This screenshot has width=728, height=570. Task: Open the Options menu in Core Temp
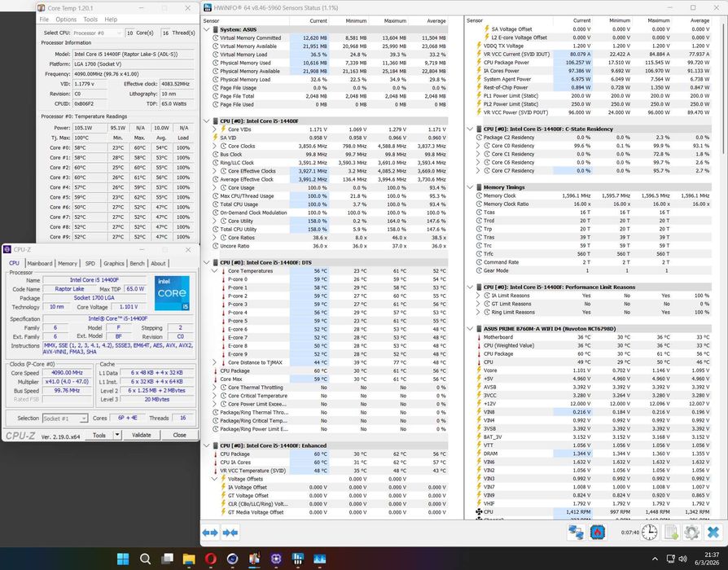coord(66,20)
